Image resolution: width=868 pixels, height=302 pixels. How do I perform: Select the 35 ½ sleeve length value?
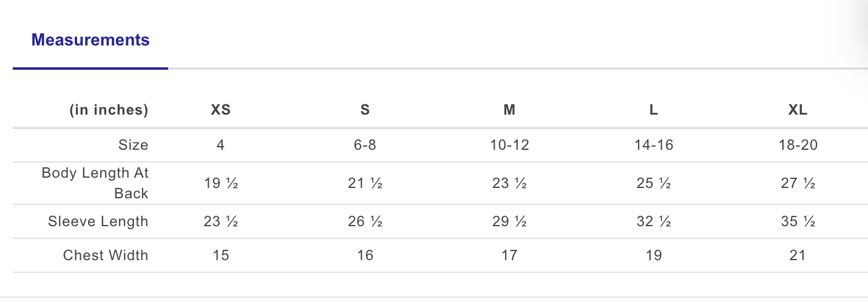tap(798, 222)
